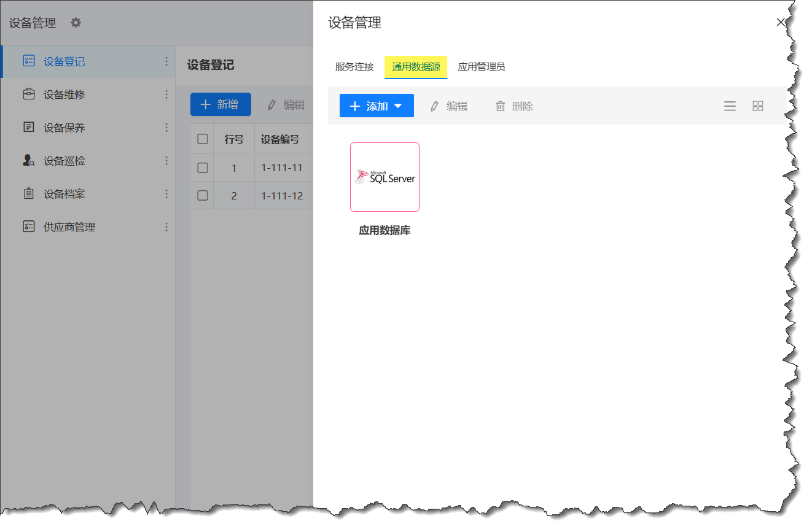Switch to grid view using the grid icon
The height and width of the screenshot is (529, 812).
click(757, 106)
